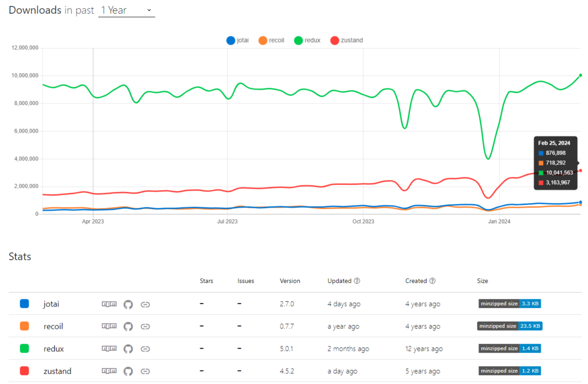Click recoil orange color swatch in Stats
This screenshot has width=588, height=384.
[24, 326]
